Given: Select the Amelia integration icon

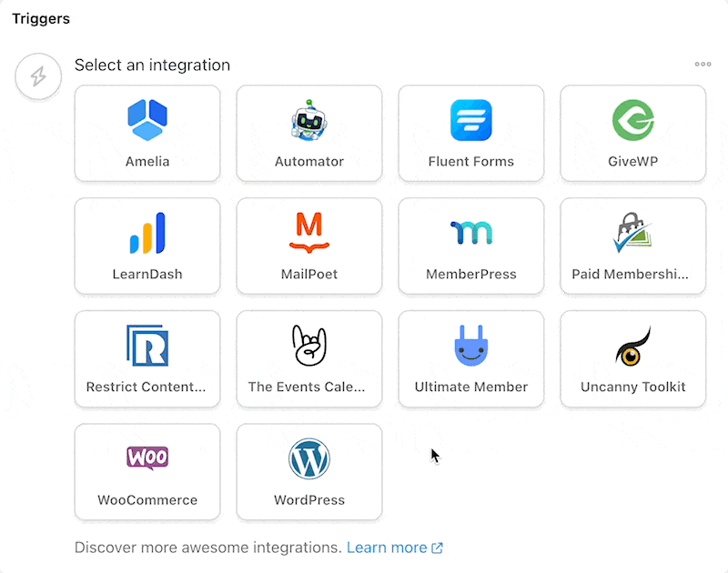Looking at the screenshot, I should point(147,120).
